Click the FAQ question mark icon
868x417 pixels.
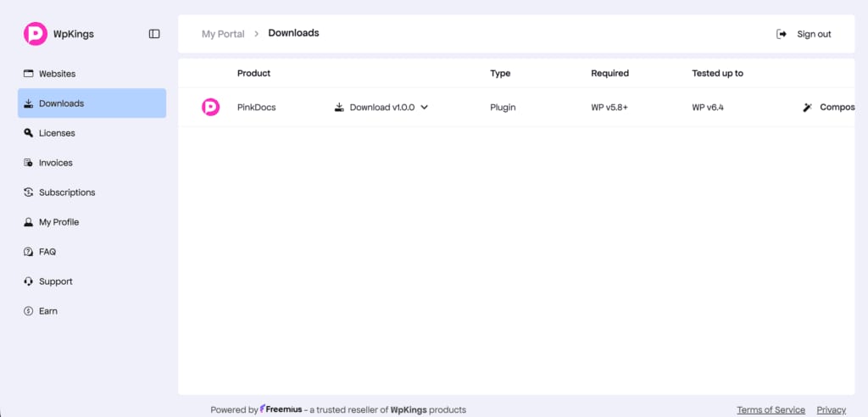click(x=28, y=252)
